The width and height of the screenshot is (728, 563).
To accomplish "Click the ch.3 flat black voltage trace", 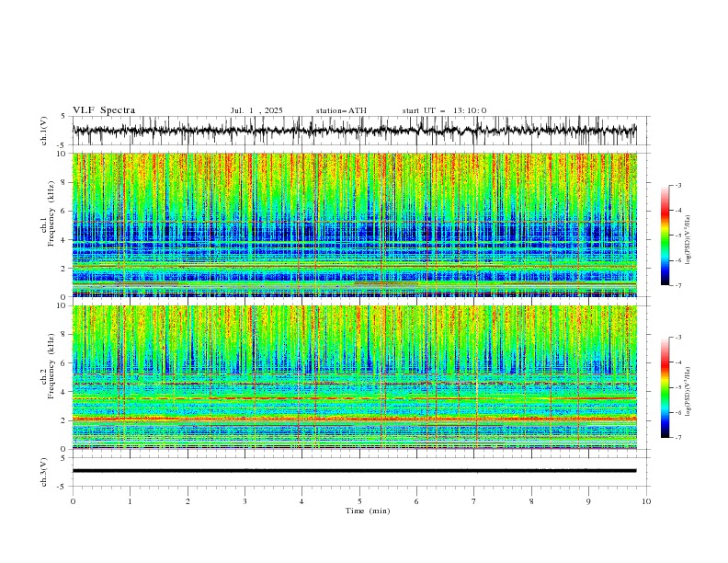I will (x=354, y=471).
